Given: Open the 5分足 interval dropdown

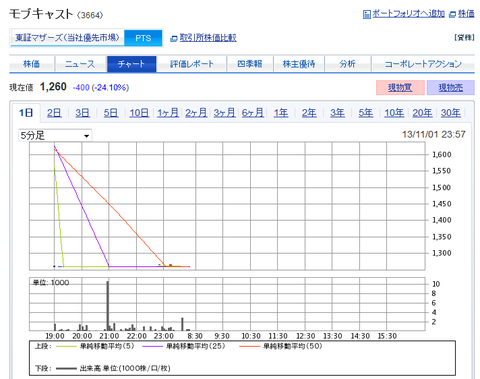Looking at the screenshot, I should pos(55,136).
